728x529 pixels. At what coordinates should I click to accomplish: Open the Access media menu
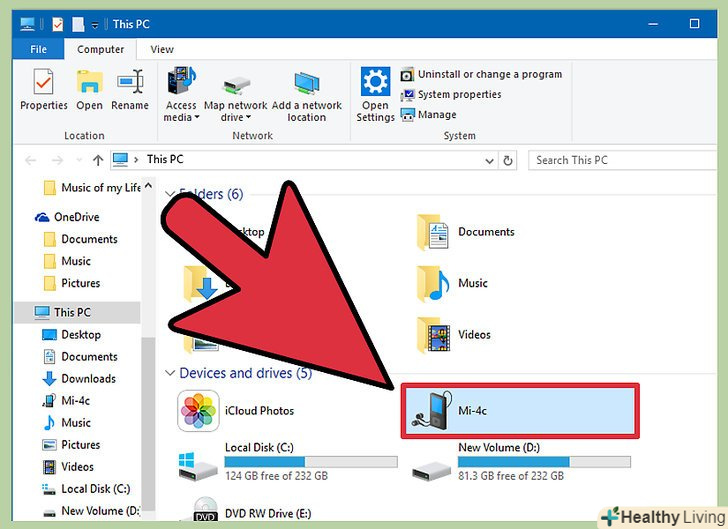pos(181,94)
